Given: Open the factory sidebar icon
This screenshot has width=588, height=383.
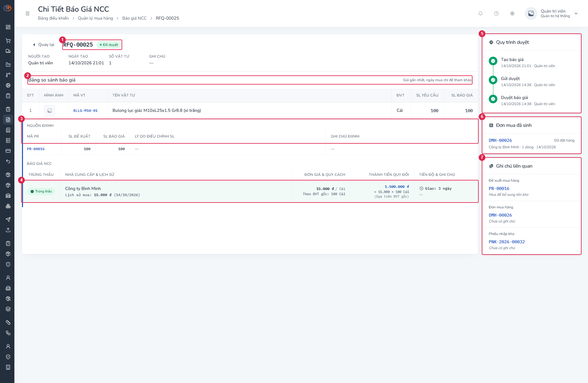Looking at the screenshot, I should point(8,65).
